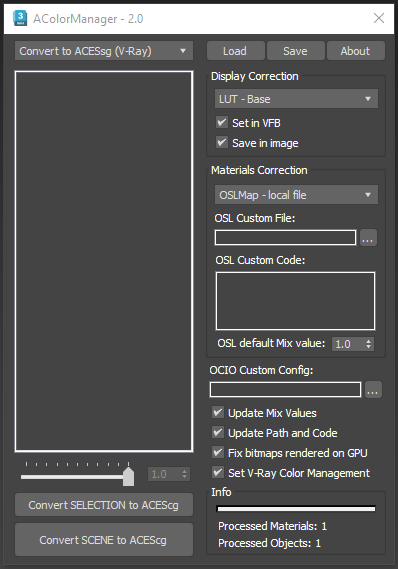Uncheck Set V-Ray Color Management
The height and width of the screenshot is (569, 398).
pos(218,472)
